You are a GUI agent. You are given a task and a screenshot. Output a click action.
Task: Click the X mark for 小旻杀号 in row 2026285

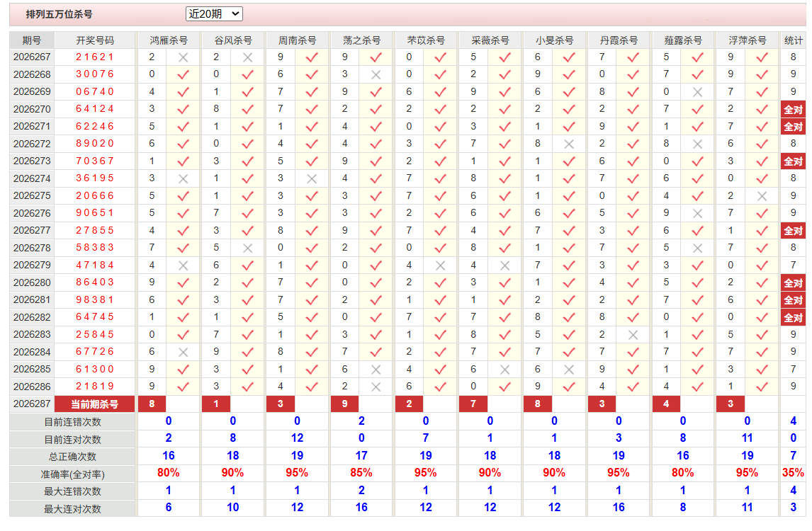click(x=569, y=370)
